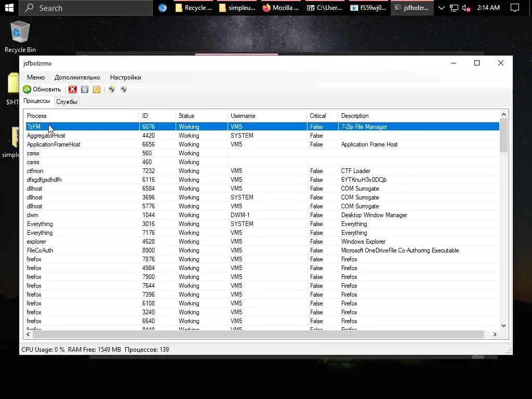The height and width of the screenshot is (399, 532).
Task: Click the gray square toolbar icon
Action: tap(85, 89)
